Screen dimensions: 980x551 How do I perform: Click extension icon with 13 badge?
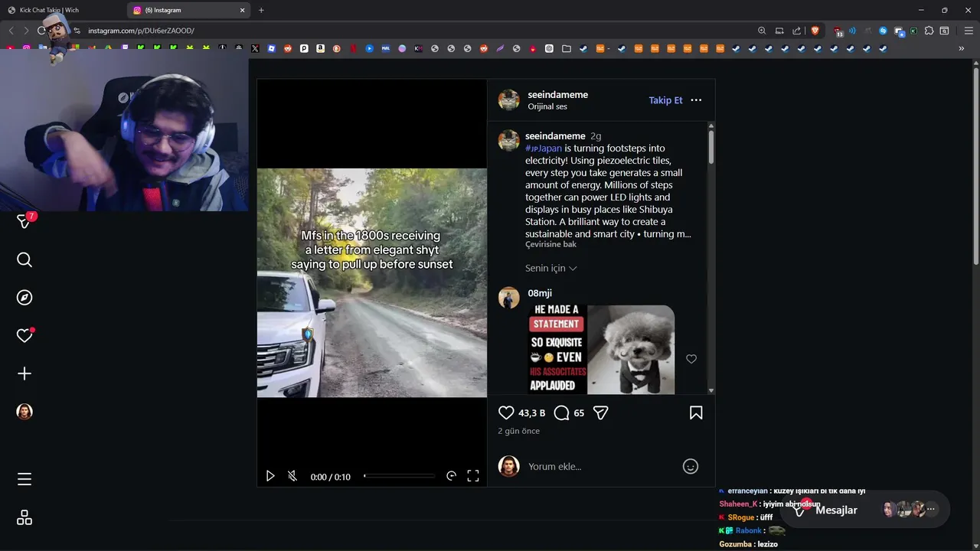click(x=839, y=31)
